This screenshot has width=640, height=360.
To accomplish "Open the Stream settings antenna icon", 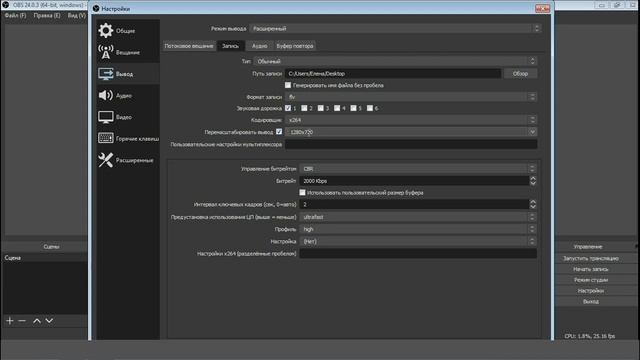I will (x=106, y=52).
